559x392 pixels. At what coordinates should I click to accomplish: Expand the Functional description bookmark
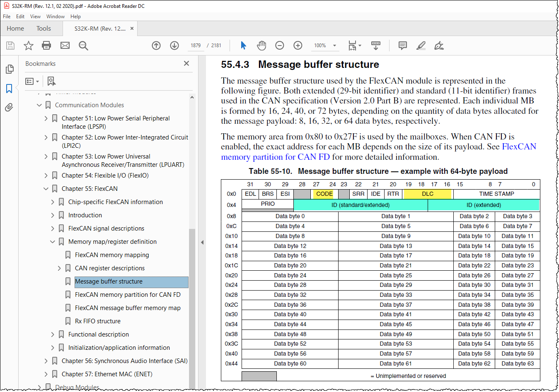click(x=52, y=334)
